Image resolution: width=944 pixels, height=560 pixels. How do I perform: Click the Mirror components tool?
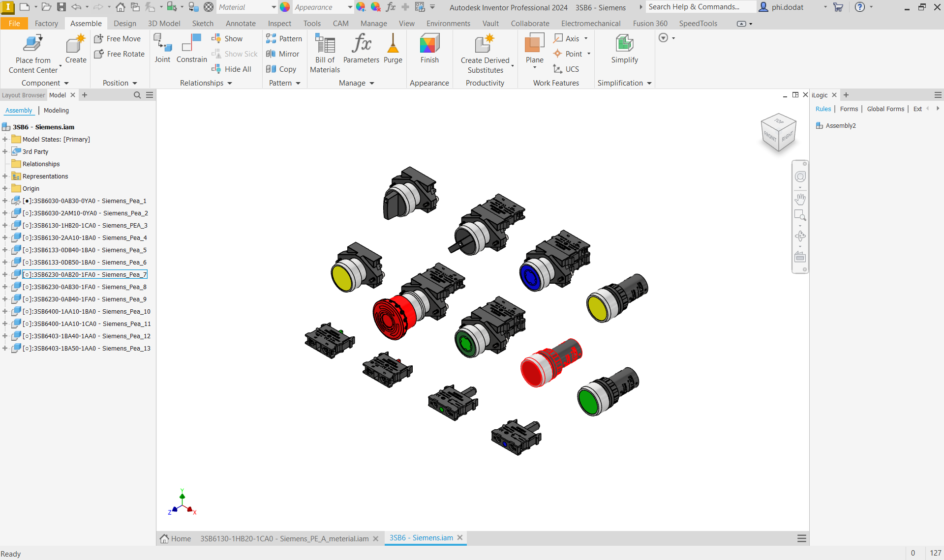282,54
